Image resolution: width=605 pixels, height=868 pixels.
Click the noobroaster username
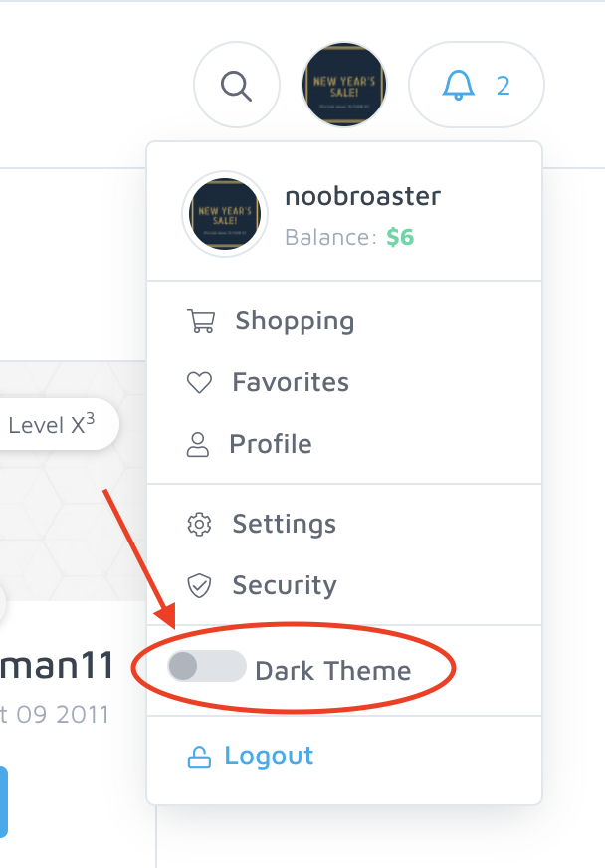point(362,196)
